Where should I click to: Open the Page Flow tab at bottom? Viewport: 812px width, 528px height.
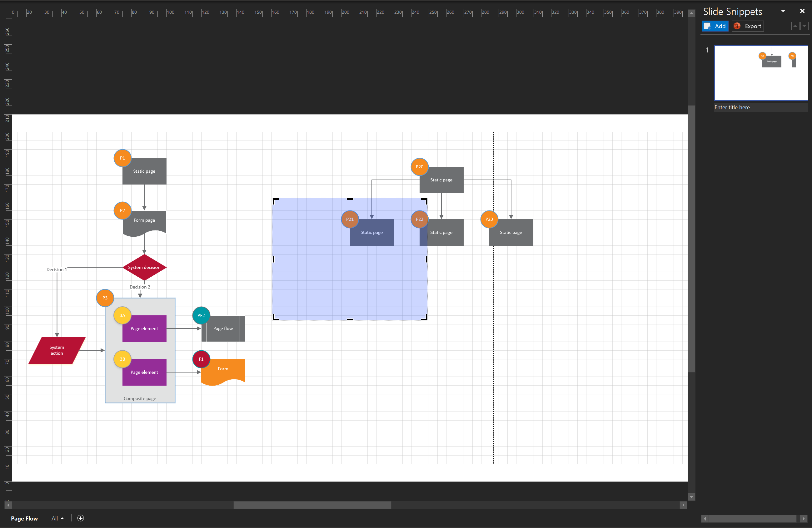pos(24,518)
